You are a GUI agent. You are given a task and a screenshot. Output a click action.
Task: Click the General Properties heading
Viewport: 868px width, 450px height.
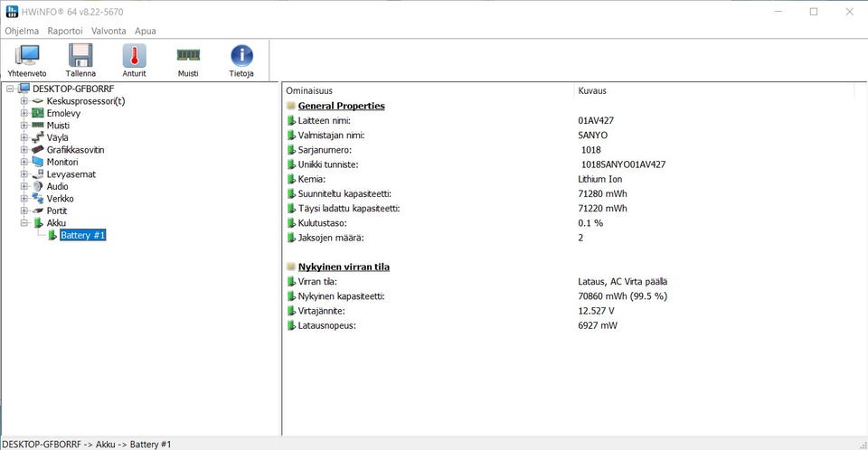coord(341,106)
